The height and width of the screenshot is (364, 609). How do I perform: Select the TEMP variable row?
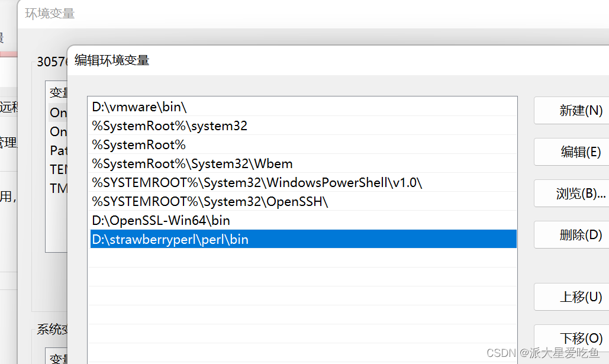(59, 169)
